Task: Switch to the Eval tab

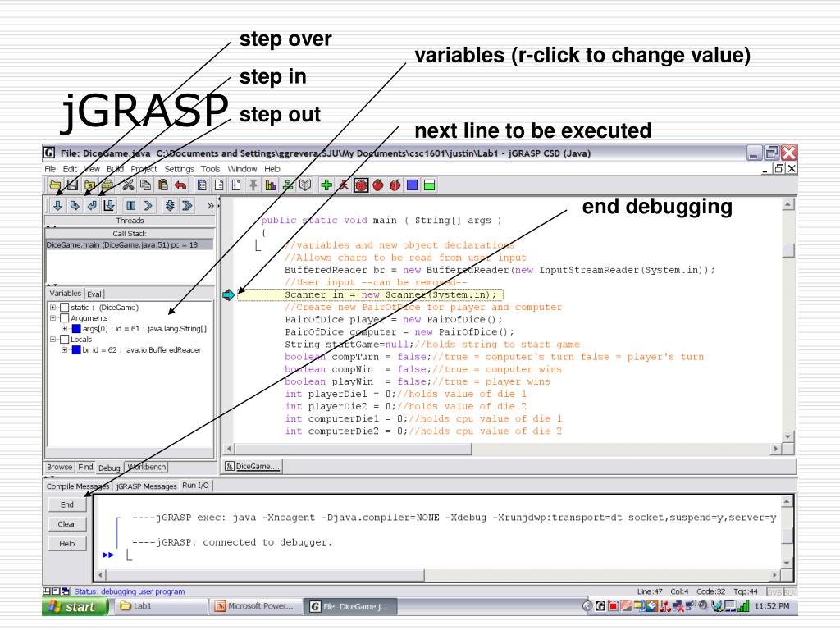Action: pyautogui.click(x=94, y=294)
